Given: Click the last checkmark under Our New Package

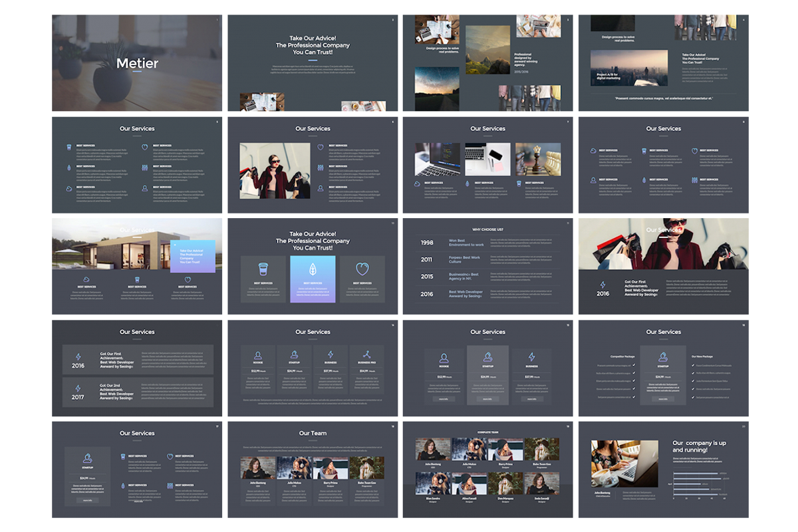Looking at the screenshot, I should (x=694, y=397).
